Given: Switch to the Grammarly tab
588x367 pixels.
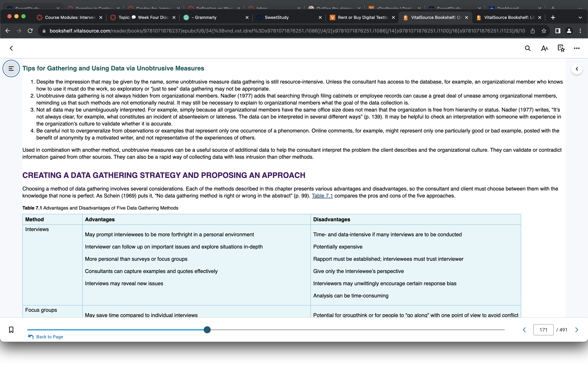Looking at the screenshot, I should point(216,17).
